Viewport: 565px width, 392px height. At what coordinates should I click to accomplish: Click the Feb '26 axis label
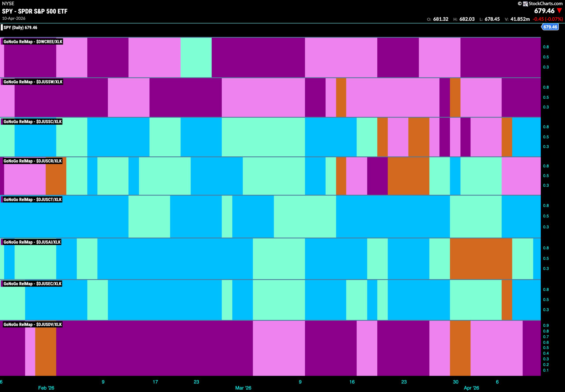point(46,388)
